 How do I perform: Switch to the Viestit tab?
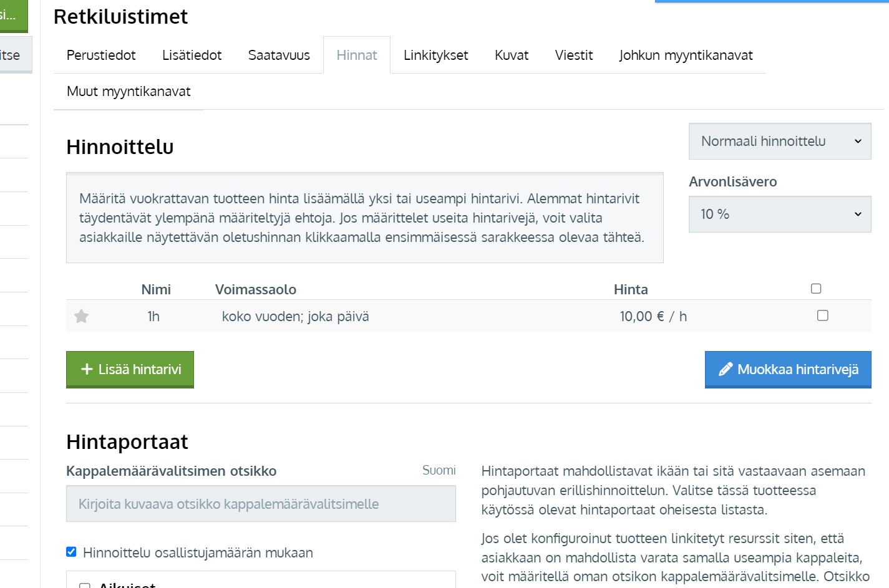pos(573,55)
